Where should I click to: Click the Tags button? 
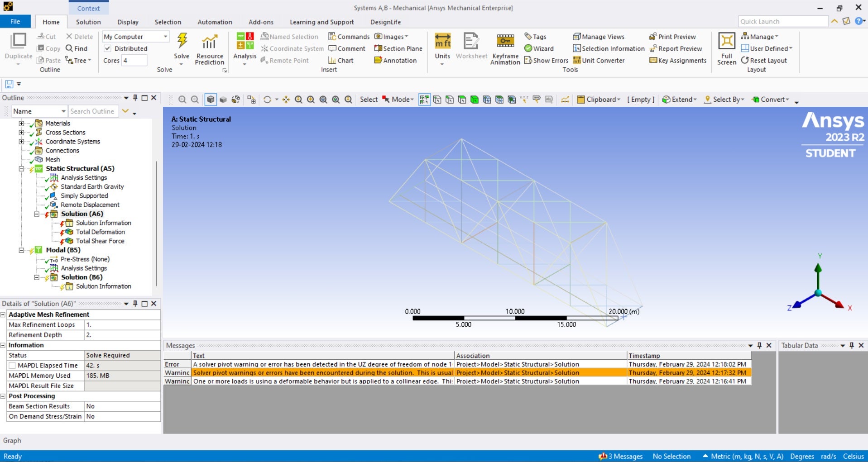click(535, 37)
